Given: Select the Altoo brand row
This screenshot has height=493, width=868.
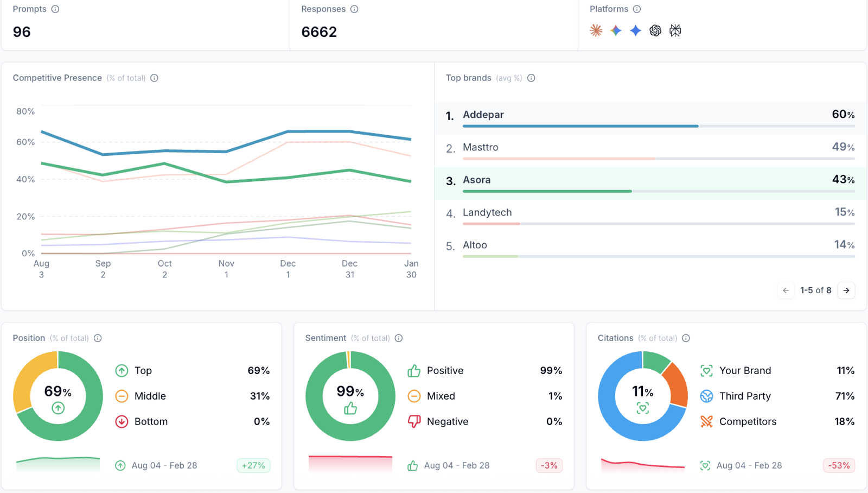Looking at the screenshot, I should (x=650, y=249).
